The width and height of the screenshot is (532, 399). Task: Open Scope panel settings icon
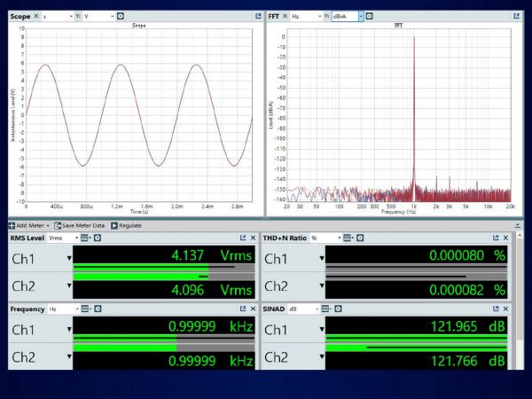[x=120, y=16]
